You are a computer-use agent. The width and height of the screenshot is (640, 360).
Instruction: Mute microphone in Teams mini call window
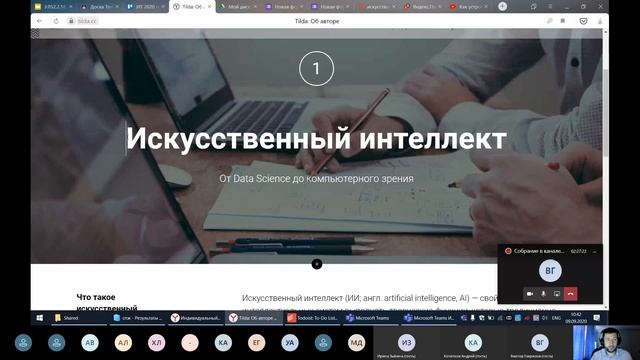(x=543, y=294)
